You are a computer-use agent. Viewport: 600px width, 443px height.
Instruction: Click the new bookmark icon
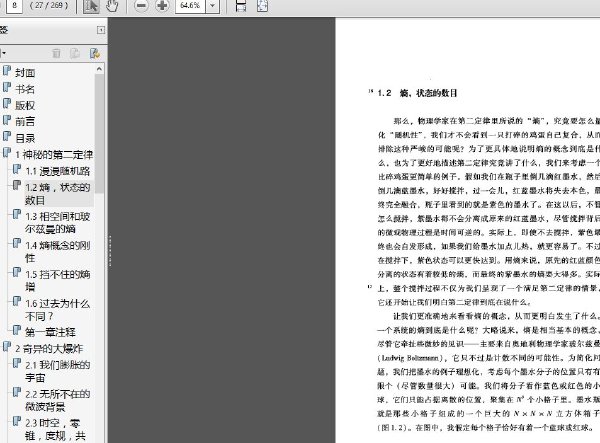click(75, 53)
